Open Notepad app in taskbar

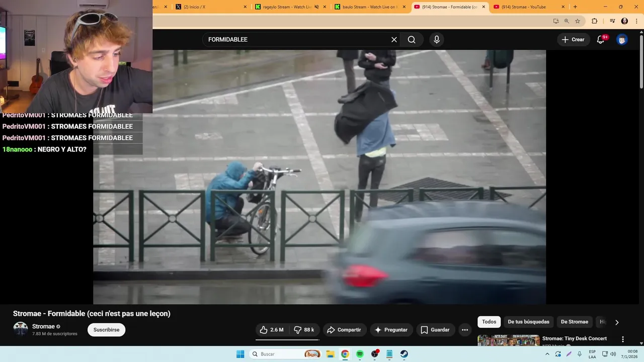click(x=389, y=354)
